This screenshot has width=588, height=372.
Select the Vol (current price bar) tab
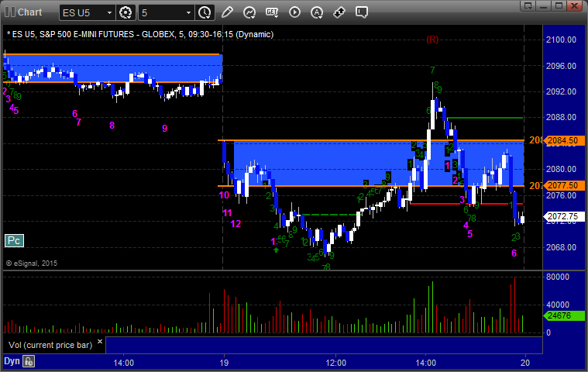tap(50, 345)
